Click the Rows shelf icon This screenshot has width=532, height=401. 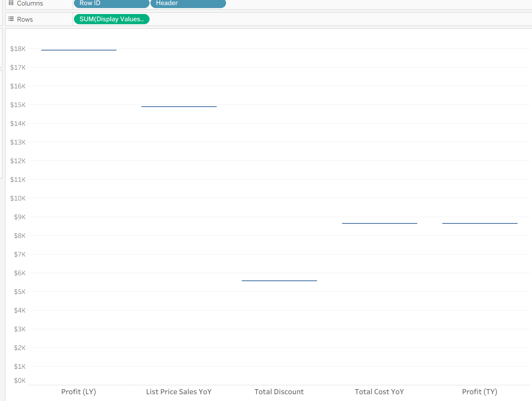(11, 19)
